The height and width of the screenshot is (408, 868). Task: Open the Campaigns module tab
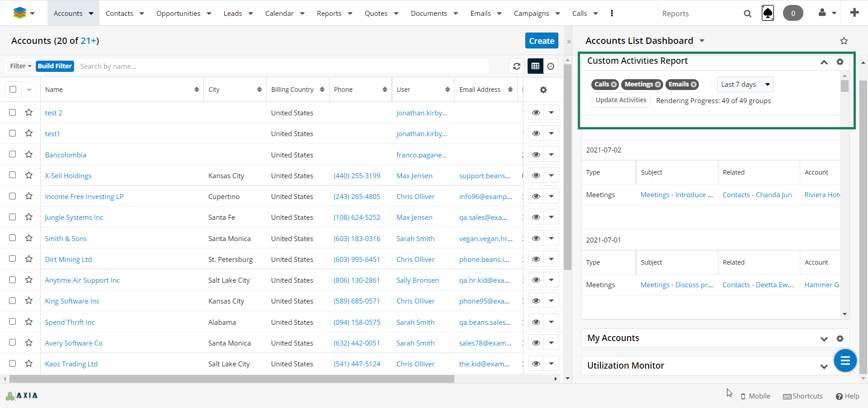(531, 14)
